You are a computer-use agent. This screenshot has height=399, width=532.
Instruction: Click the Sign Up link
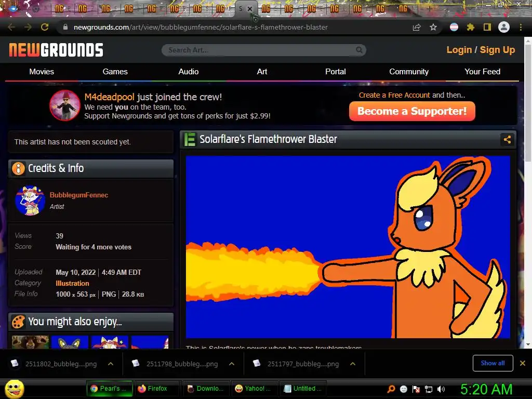pos(497,50)
